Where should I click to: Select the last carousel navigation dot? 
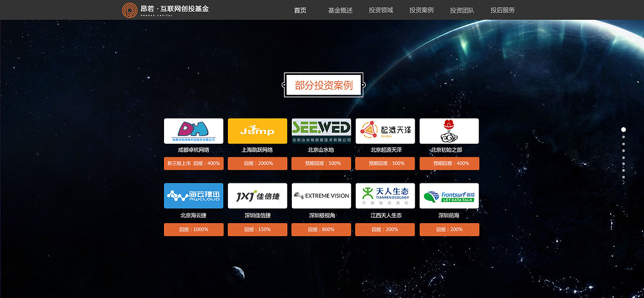tap(623, 177)
